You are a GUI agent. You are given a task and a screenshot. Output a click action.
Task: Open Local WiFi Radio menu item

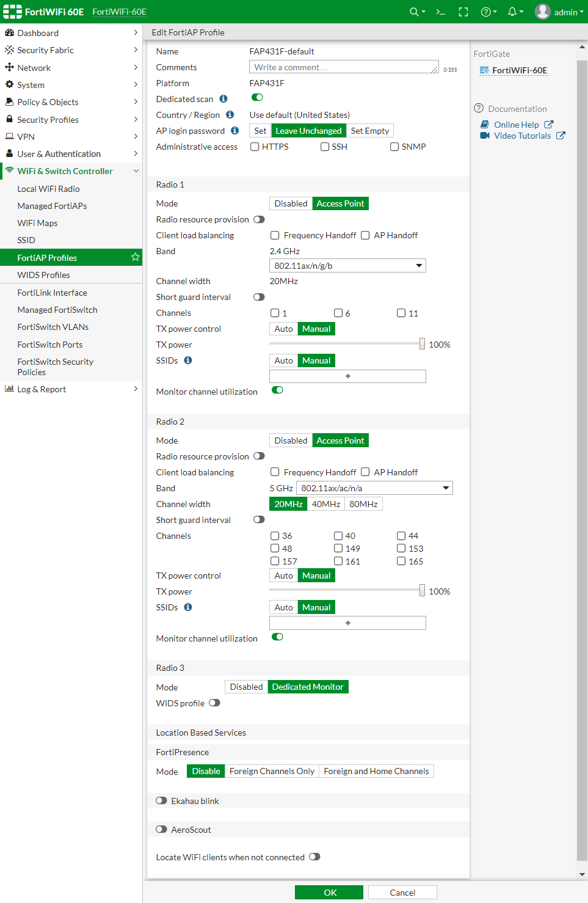48,189
